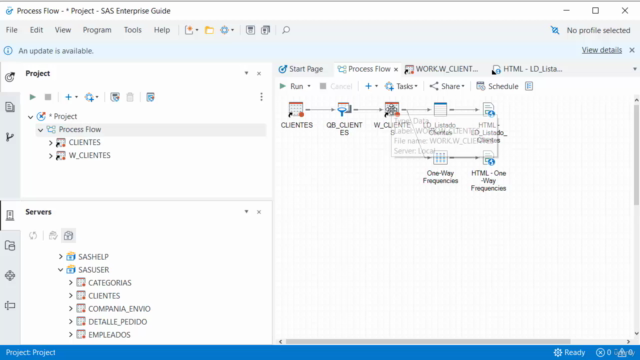Expand W_CLIENTES node in Project tree
The width and height of the screenshot is (640, 360).
click(x=51, y=156)
